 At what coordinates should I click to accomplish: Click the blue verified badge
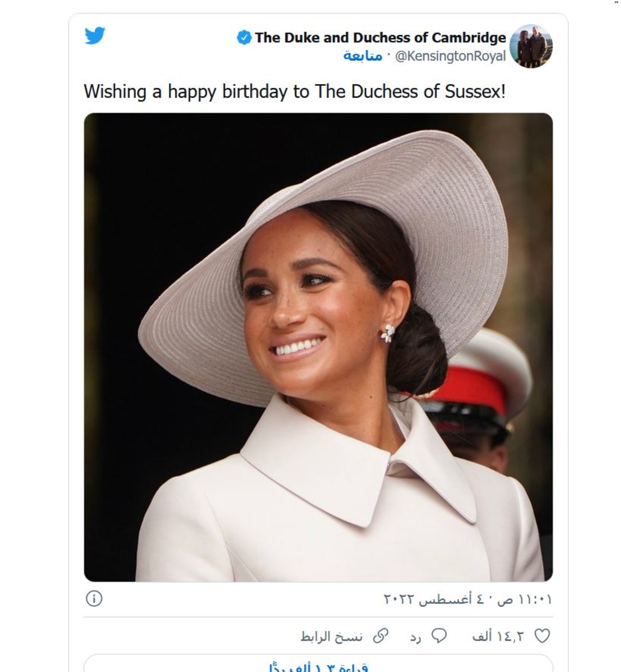coord(244,38)
